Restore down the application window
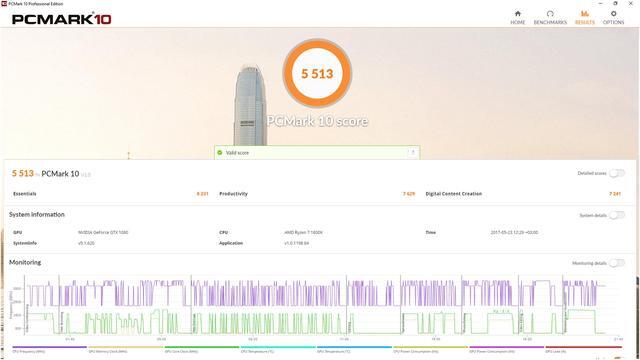The image size is (640, 360). coord(616,3)
